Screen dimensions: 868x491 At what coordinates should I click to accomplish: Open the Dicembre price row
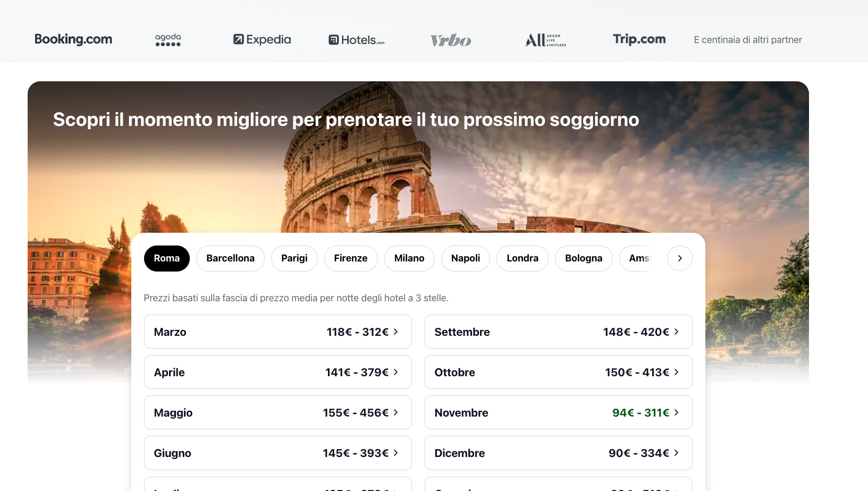click(x=558, y=453)
